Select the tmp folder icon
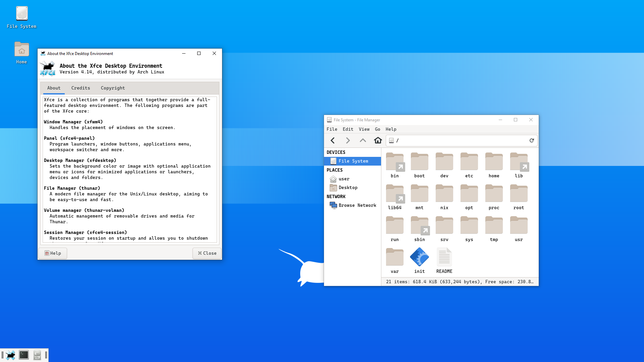The width and height of the screenshot is (644, 362). point(494,226)
